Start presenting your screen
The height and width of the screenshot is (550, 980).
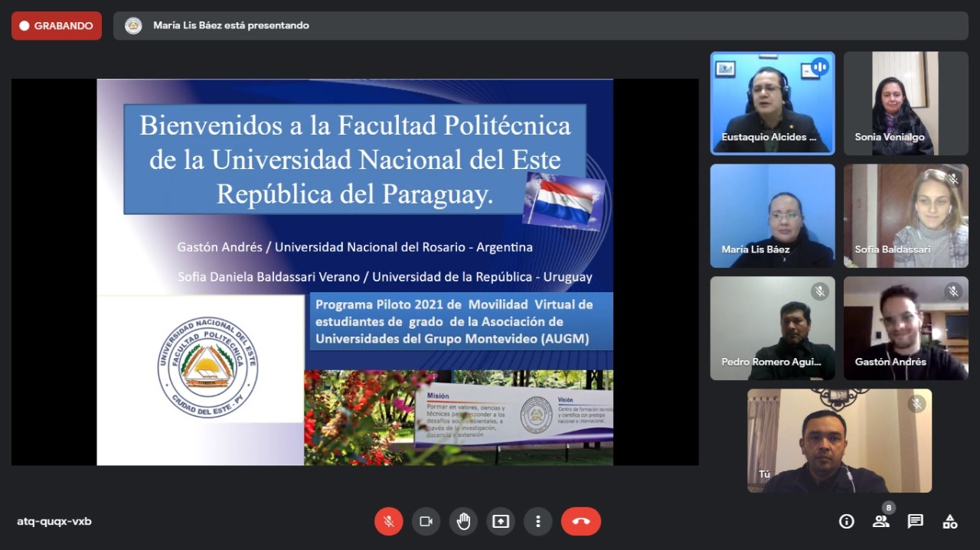(501, 522)
